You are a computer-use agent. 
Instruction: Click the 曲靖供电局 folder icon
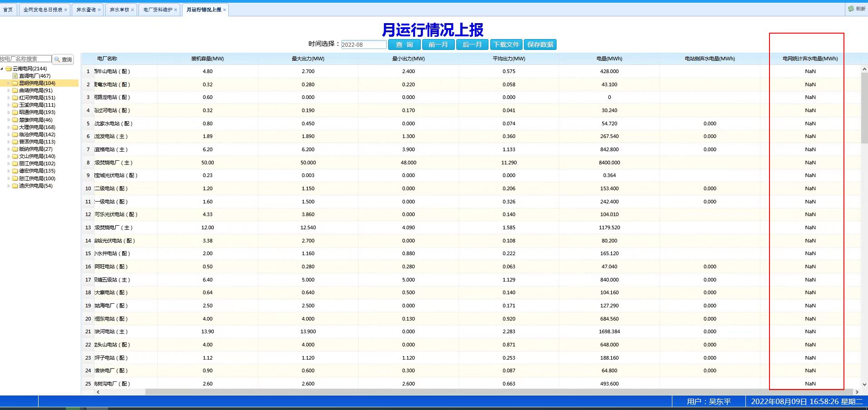[x=15, y=90]
